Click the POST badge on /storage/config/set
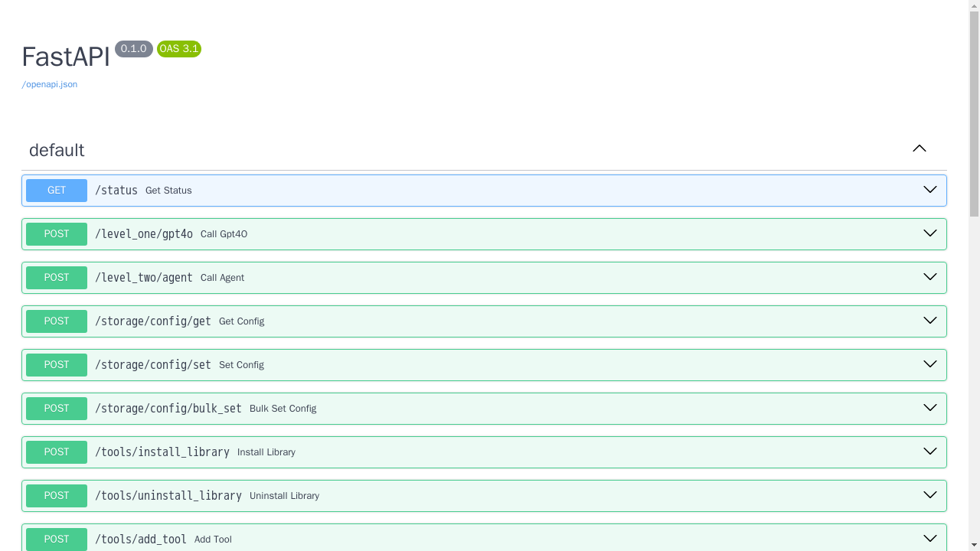This screenshot has height=551, width=980. coord(56,364)
